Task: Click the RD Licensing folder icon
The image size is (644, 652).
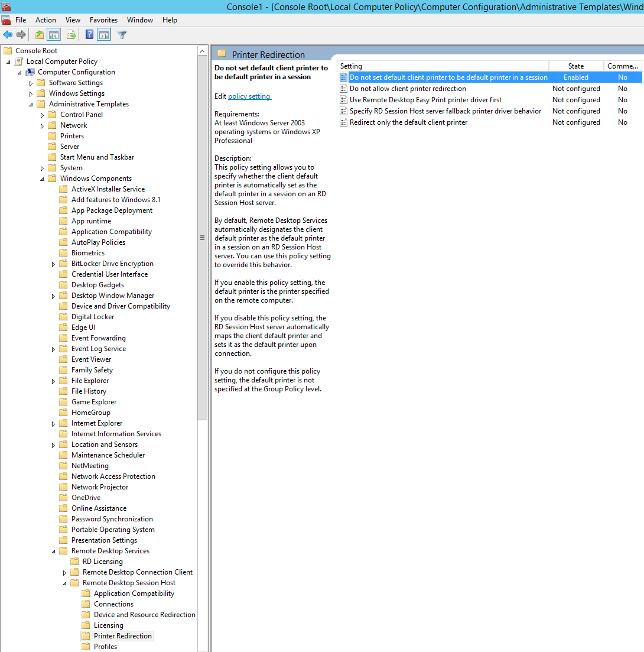Action: (75, 562)
